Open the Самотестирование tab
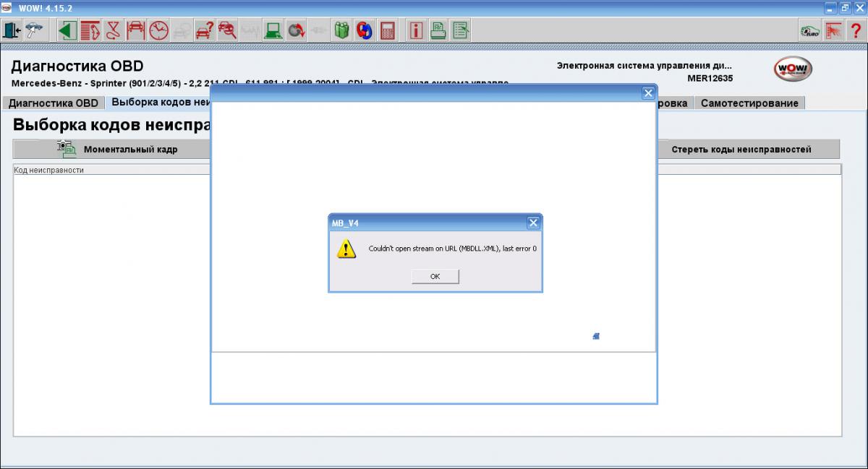Image resolution: width=868 pixels, height=469 pixels. [749, 103]
